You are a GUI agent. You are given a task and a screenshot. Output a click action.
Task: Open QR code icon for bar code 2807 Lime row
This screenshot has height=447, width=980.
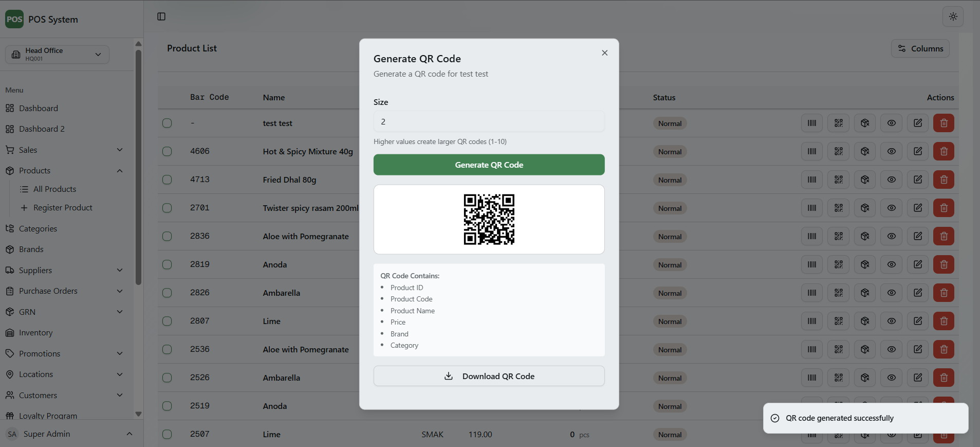pos(838,321)
